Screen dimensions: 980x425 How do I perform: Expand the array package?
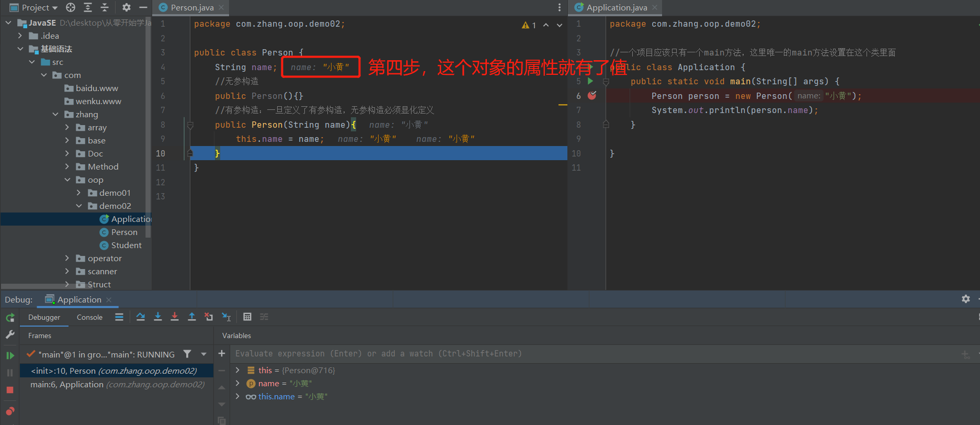click(x=67, y=127)
